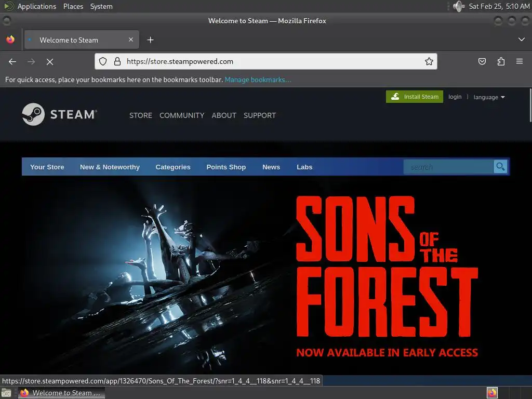Open the Extensions puzzle icon
The width and height of the screenshot is (532, 399).
(501, 61)
